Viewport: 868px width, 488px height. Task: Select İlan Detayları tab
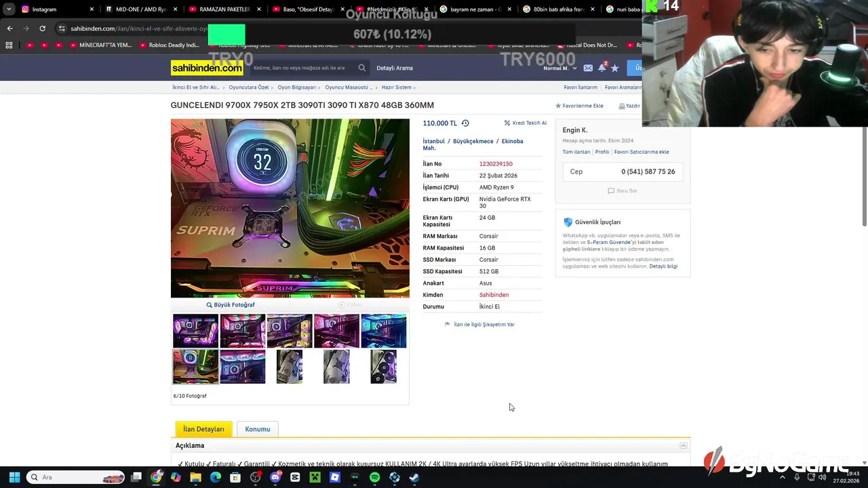click(x=203, y=429)
